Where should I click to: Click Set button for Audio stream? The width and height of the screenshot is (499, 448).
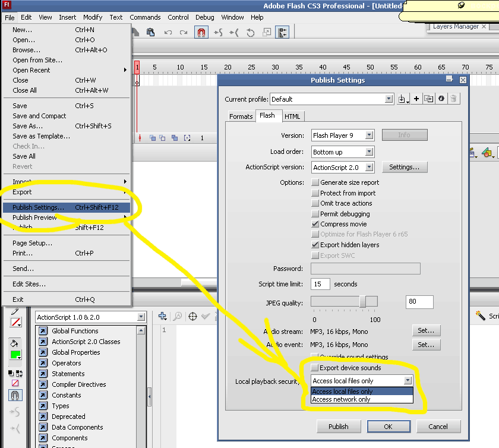tap(426, 330)
